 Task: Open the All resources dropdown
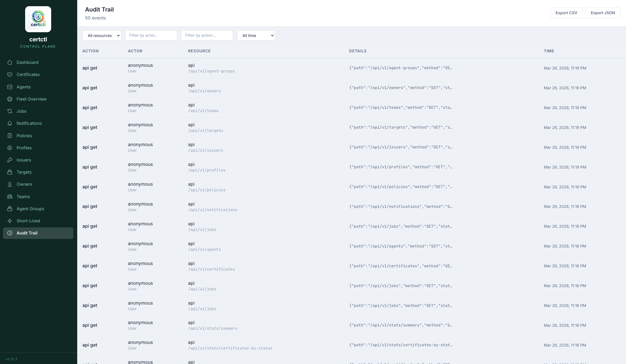tap(102, 35)
